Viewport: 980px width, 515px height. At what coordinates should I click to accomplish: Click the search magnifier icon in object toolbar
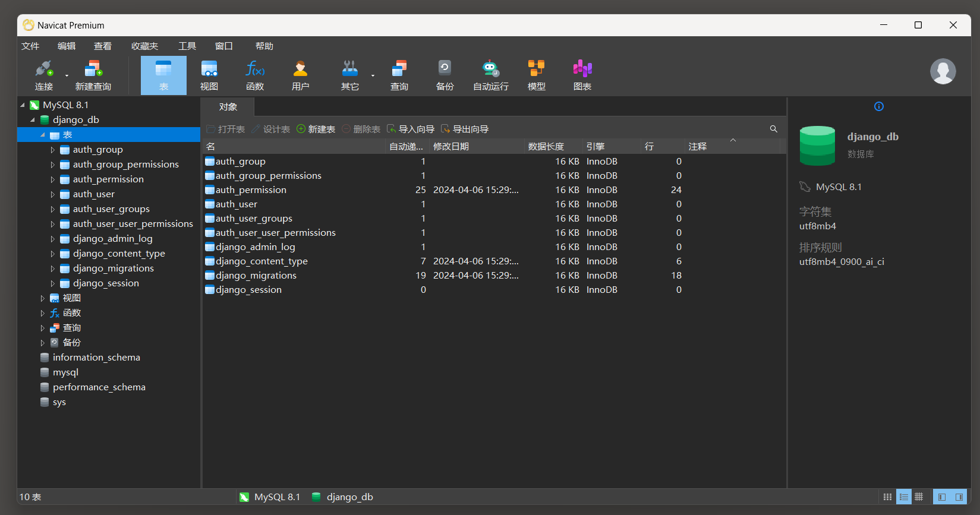click(x=774, y=129)
